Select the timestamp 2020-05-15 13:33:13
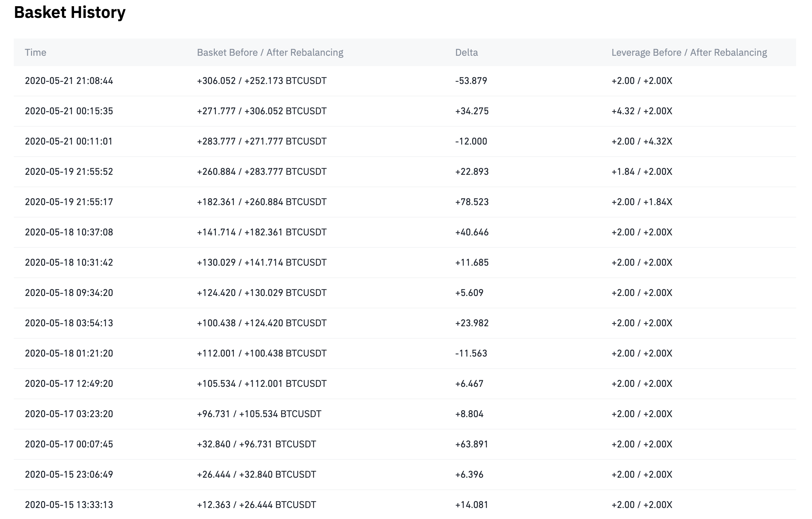Viewport: 812px width, 519px height. point(69,505)
